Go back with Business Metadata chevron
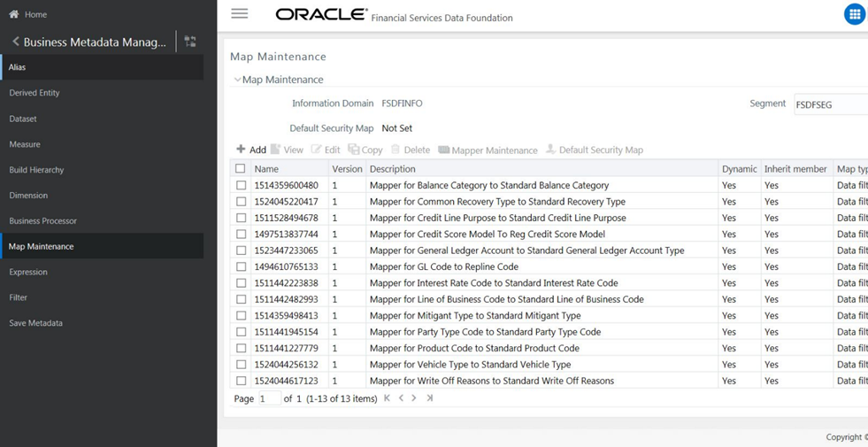868x447 pixels. pyautogui.click(x=16, y=42)
